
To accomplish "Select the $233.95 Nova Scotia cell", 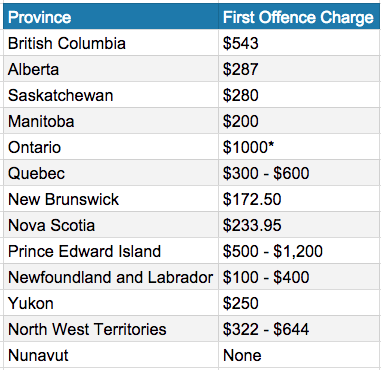I will (300, 225).
